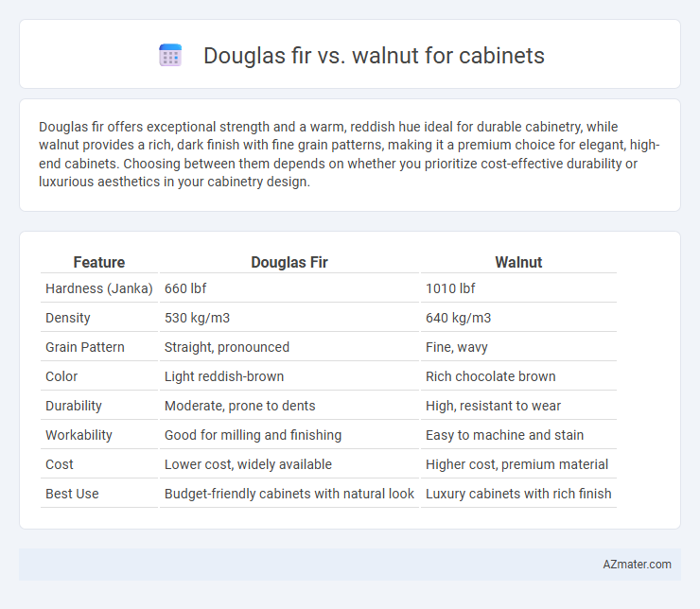Click the '1010 lbf' cell
The width and height of the screenshot is (700, 609).
(518, 288)
